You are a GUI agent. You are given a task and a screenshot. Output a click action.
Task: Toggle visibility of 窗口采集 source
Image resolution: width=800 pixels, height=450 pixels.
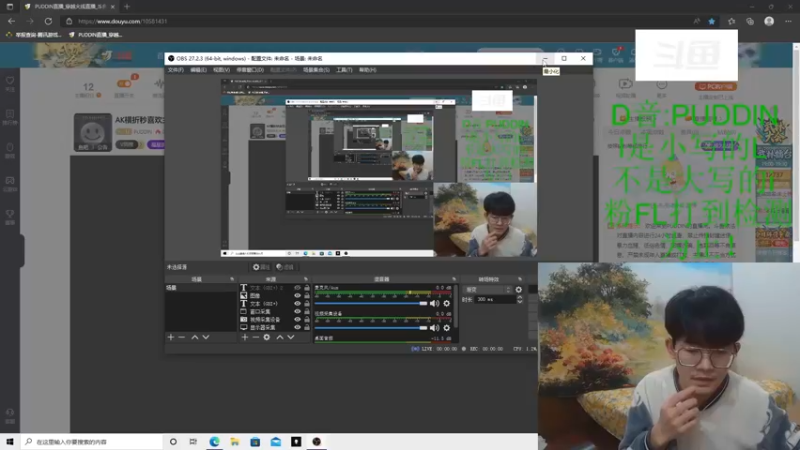(297, 311)
